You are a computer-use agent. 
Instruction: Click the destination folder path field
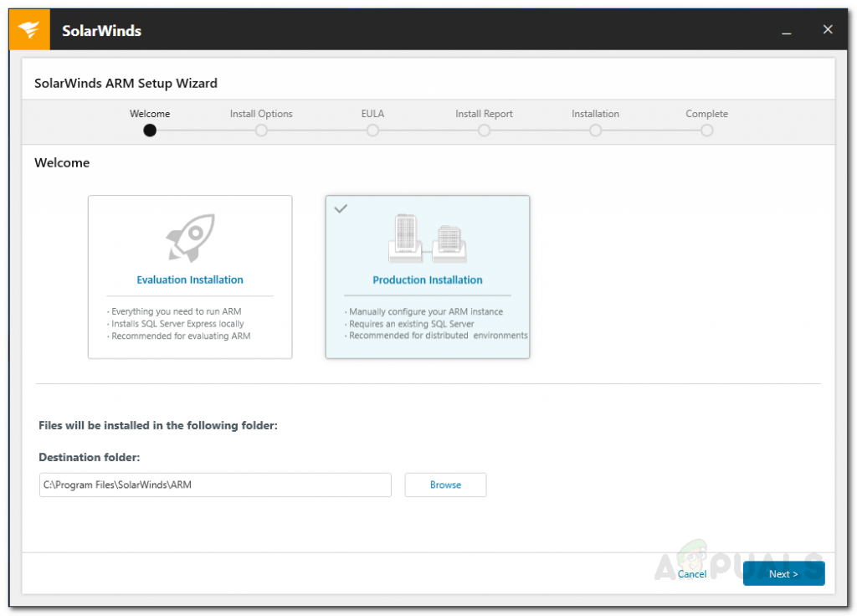pyautogui.click(x=215, y=485)
